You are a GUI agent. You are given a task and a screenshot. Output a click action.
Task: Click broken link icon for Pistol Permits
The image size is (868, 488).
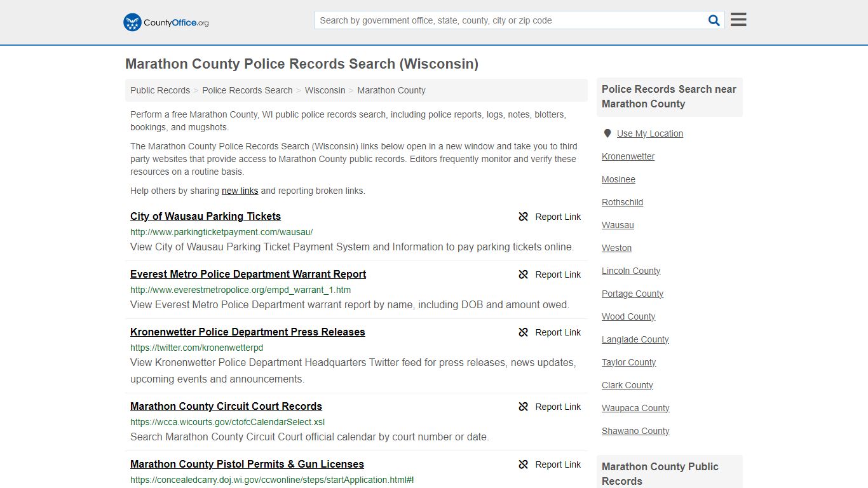click(x=524, y=464)
